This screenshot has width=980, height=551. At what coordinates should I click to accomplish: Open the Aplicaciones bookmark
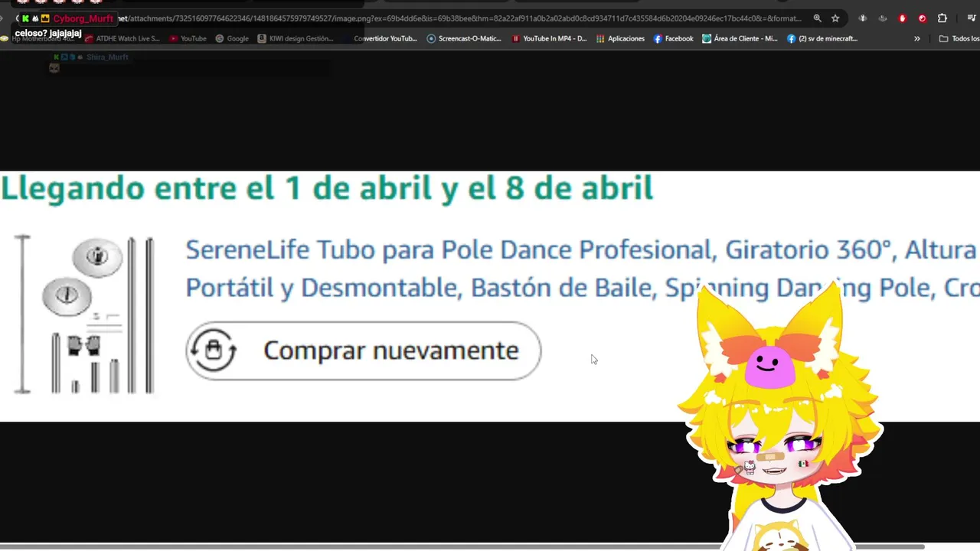pos(621,38)
